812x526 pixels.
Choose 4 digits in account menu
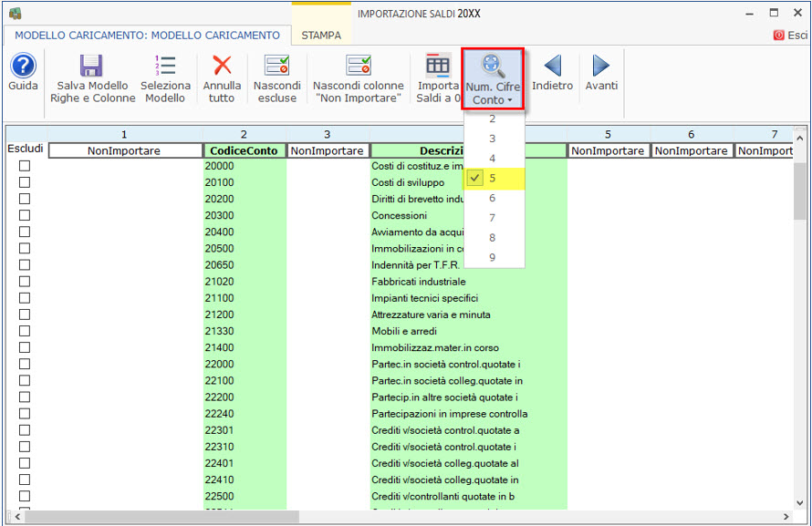click(494, 159)
